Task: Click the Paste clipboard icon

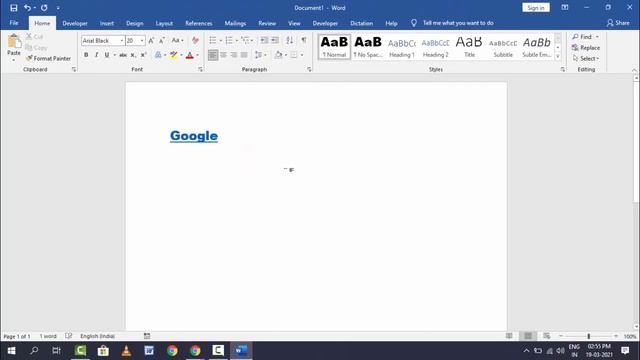Action: [14, 42]
